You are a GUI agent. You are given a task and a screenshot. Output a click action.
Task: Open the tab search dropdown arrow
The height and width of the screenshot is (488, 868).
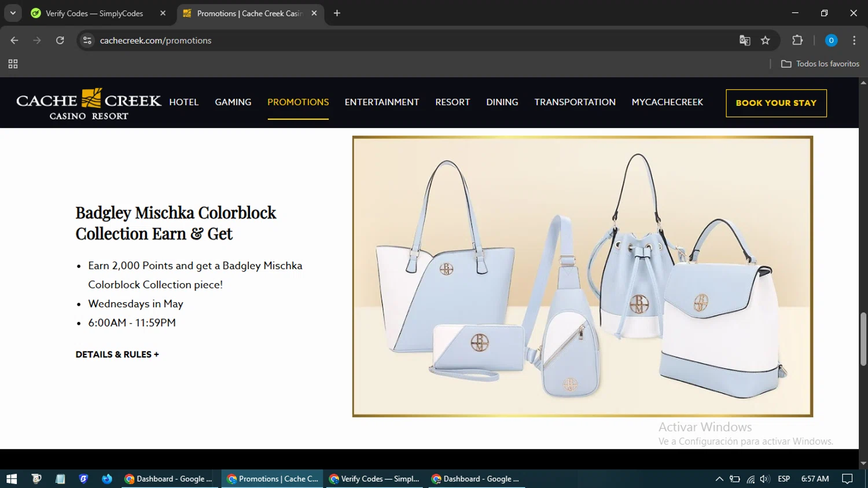point(13,13)
